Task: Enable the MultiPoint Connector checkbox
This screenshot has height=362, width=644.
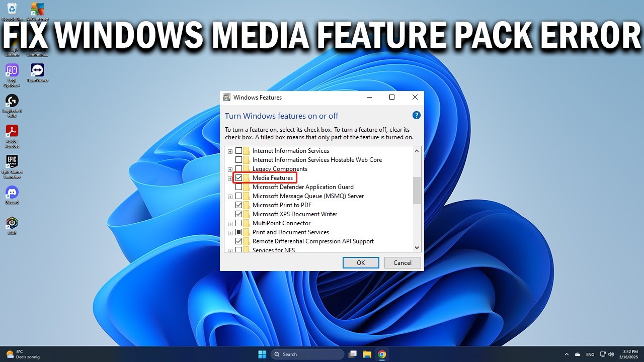Action: 238,223
